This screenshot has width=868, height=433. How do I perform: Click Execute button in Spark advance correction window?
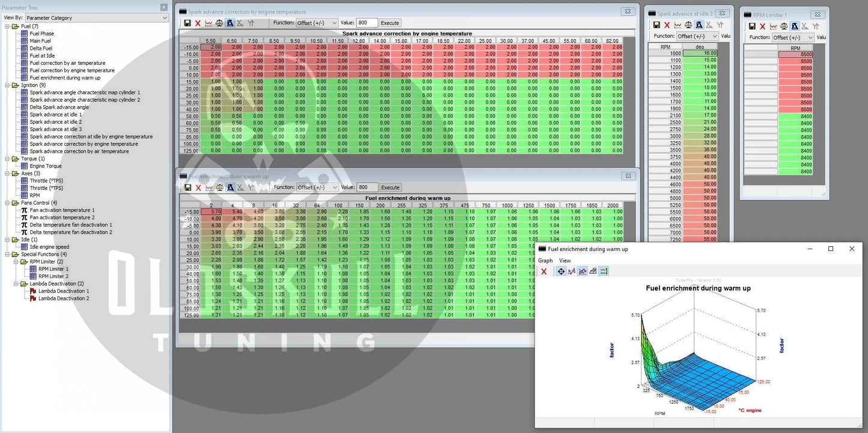point(390,23)
